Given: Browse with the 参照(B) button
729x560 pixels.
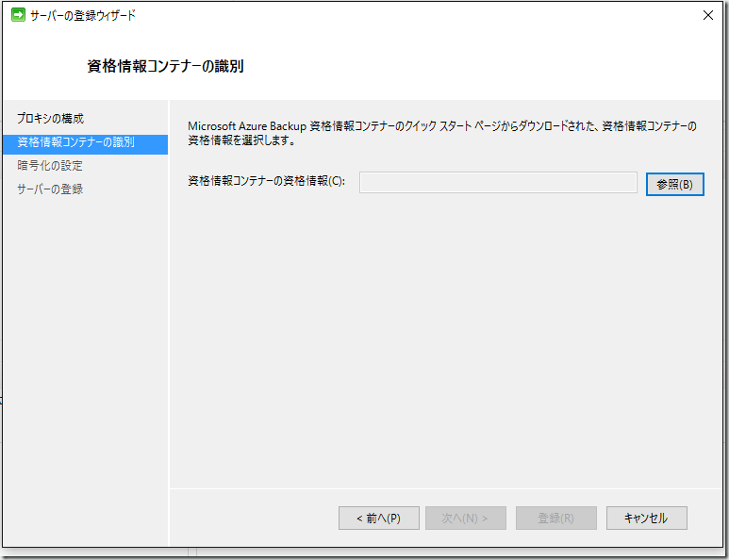Looking at the screenshot, I should [674, 185].
